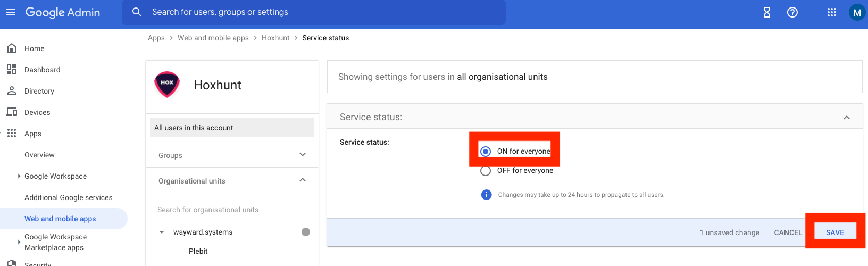Open the main hamburger menu
The image size is (868, 266).
point(11,12)
